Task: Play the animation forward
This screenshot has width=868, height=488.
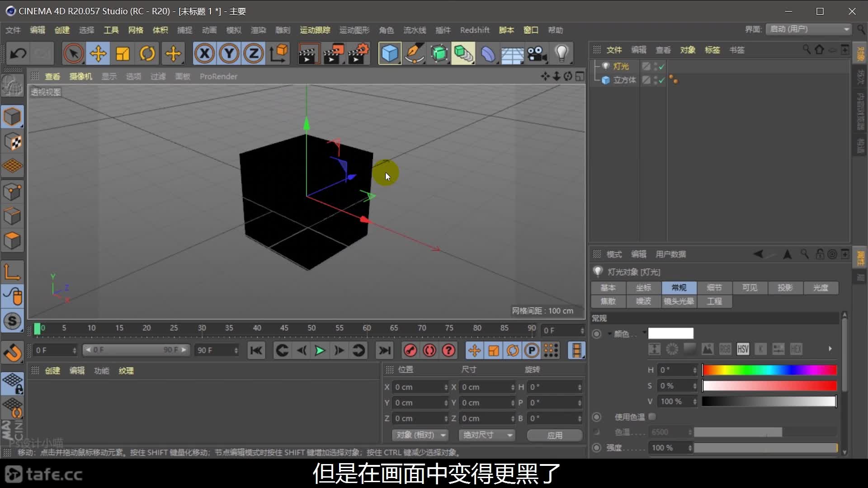Action: [320, 350]
